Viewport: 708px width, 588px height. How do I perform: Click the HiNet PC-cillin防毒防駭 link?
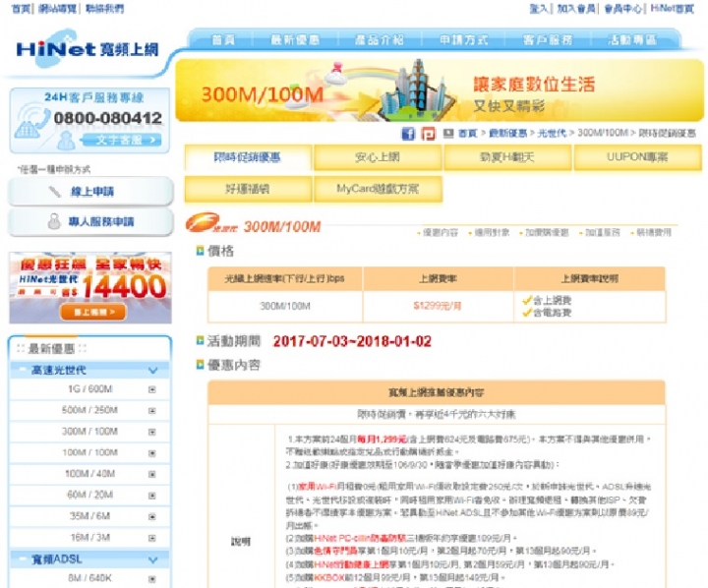[360, 538]
